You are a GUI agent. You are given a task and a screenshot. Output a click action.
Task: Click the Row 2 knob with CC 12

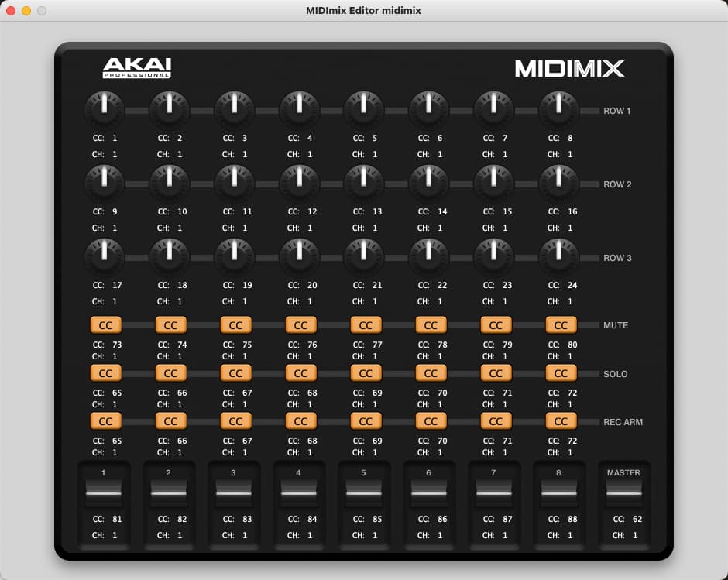[x=300, y=184]
